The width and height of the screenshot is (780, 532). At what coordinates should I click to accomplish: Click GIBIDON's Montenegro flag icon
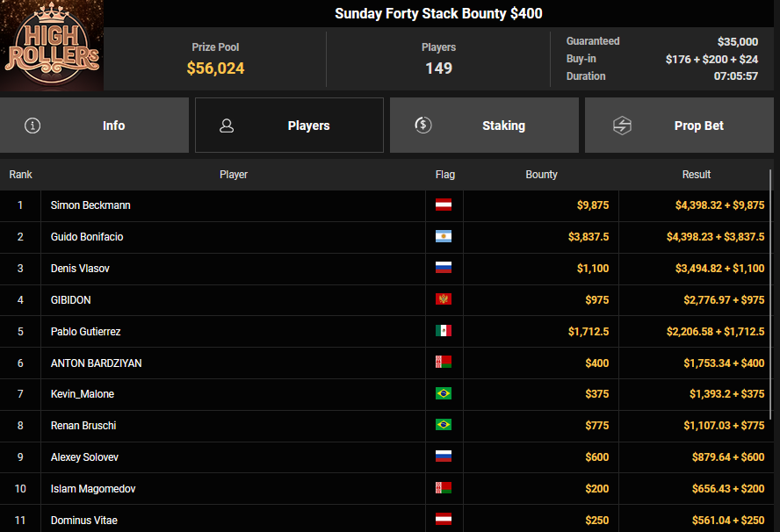click(x=444, y=300)
